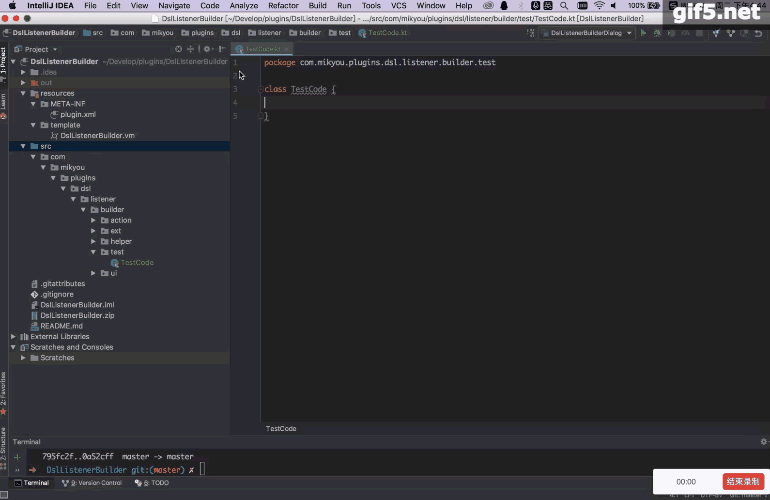Collapse the src folder in the tree
The image size is (770, 500).
click(x=23, y=146)
